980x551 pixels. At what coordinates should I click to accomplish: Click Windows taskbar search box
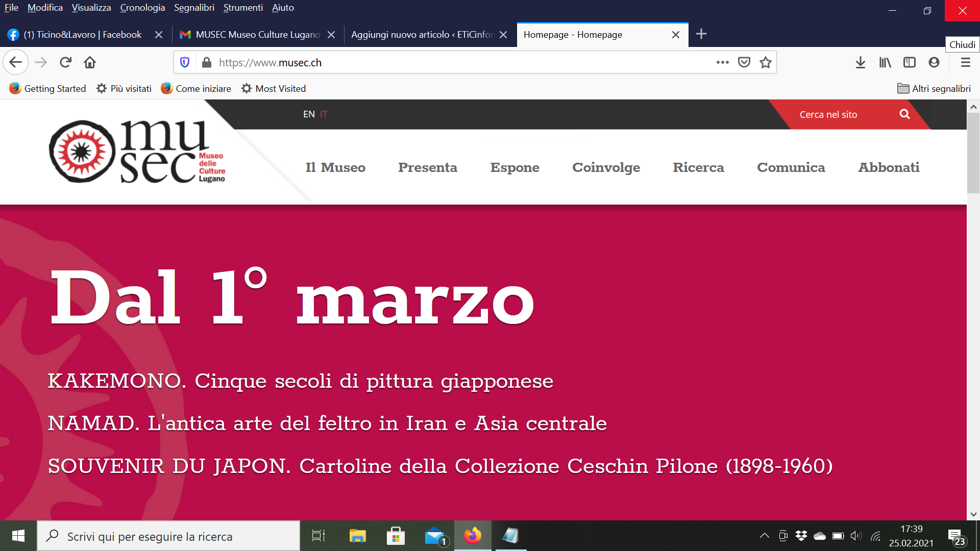click(x=168, y=536)
